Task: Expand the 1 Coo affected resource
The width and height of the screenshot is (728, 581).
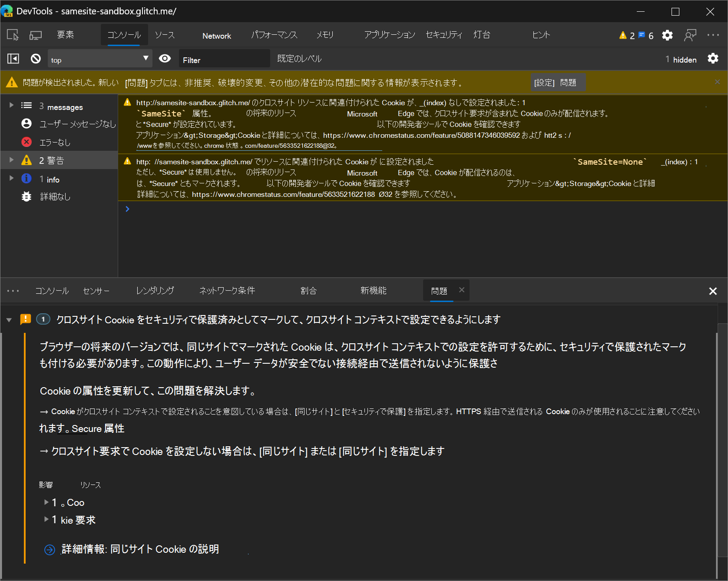Action: pyautogui.click(x=46, y=502)
